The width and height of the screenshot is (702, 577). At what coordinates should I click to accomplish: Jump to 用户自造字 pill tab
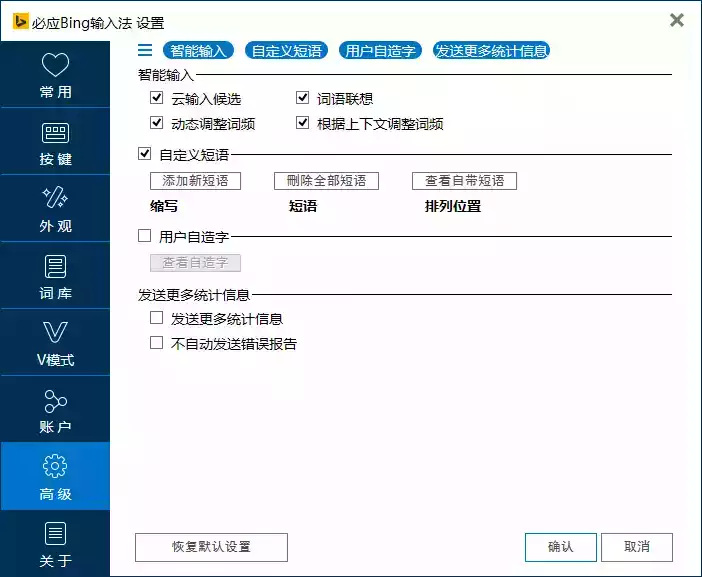380,51
